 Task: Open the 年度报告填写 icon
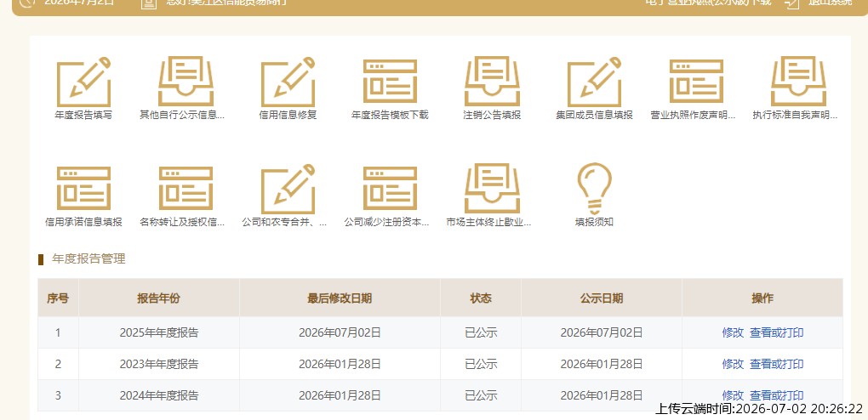click(x=83, y=82)
